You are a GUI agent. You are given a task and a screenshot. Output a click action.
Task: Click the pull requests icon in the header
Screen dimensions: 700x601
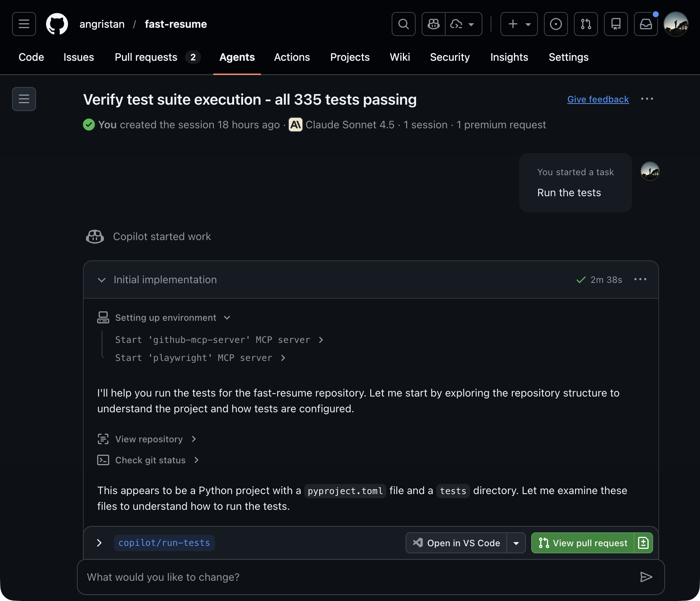[586, 24]
